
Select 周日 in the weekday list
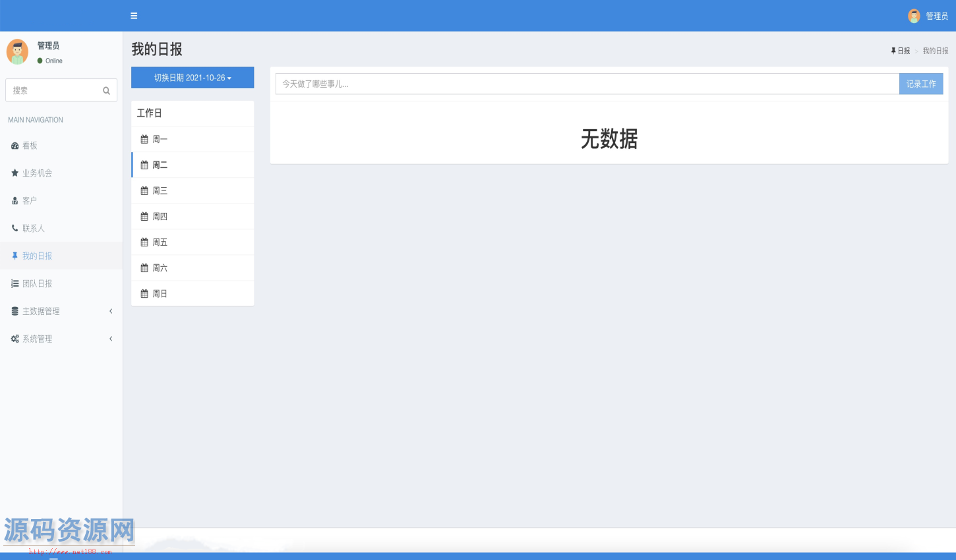(x=193, y=294)
